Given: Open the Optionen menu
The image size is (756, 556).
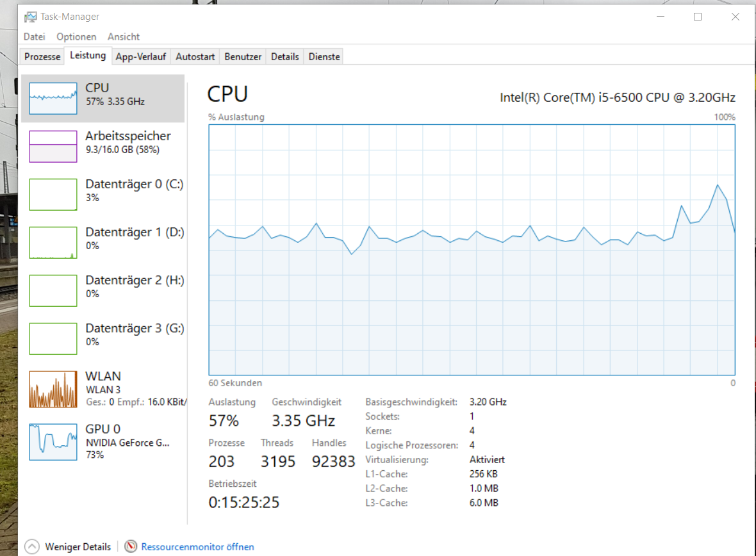Looking at the screenshot, I should (76, 37).
